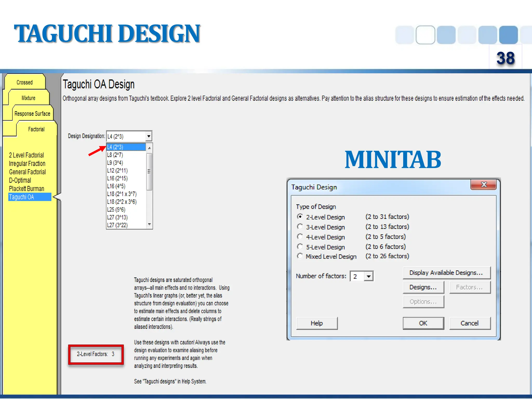This screenshot has width=532, height=399.
Task: Select the 3-Level Design radio button
Action: pos(300,227)
